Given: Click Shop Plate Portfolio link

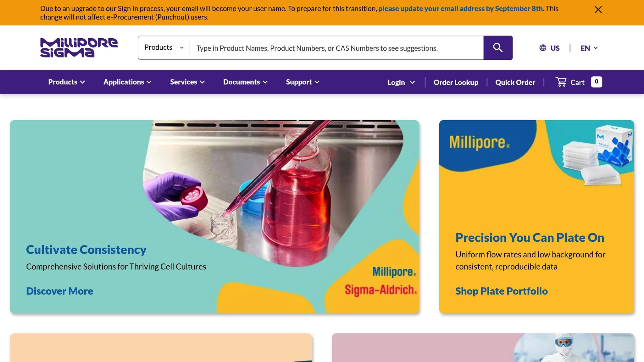Looking at the screenshot, I should [501, 291].
